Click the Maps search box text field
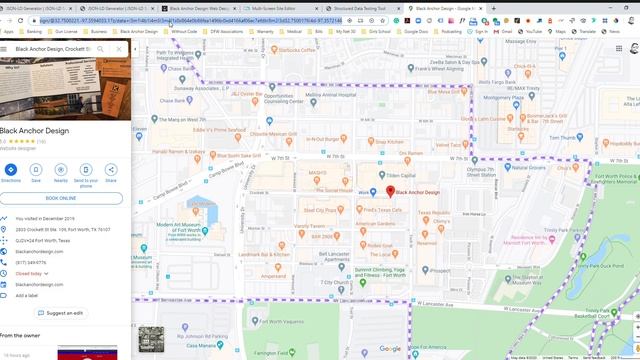The image size is (640, 360). click(x=53, y=49)
